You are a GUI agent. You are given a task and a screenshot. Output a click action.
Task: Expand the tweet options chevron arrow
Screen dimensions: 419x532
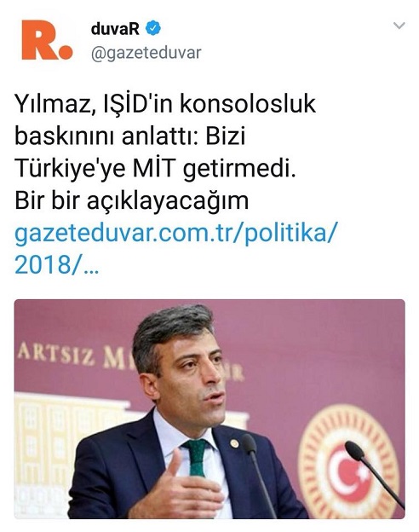(x=399, y=26)
